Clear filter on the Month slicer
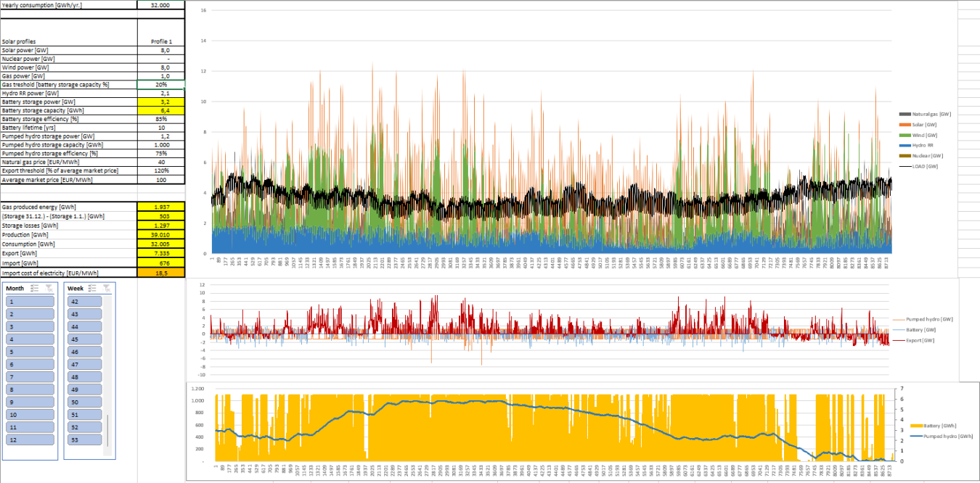Screen dimensions: 980x483 tap(49, 288)
